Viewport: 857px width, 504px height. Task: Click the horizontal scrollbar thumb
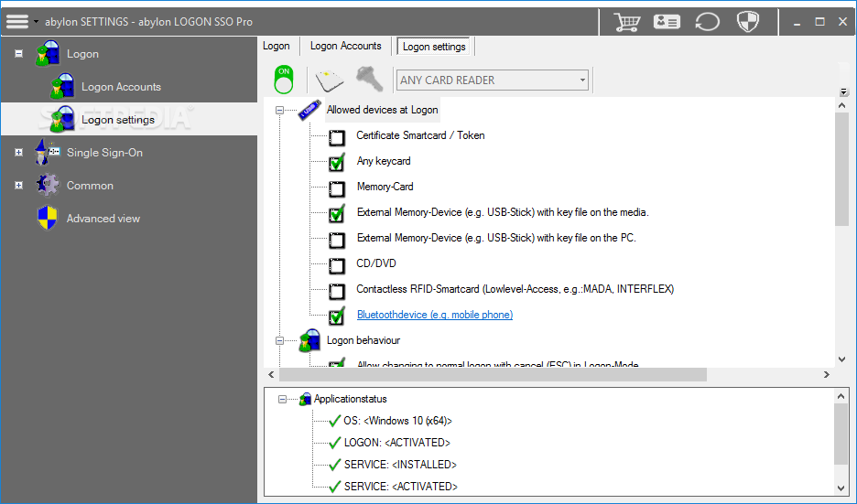(493, 375)
